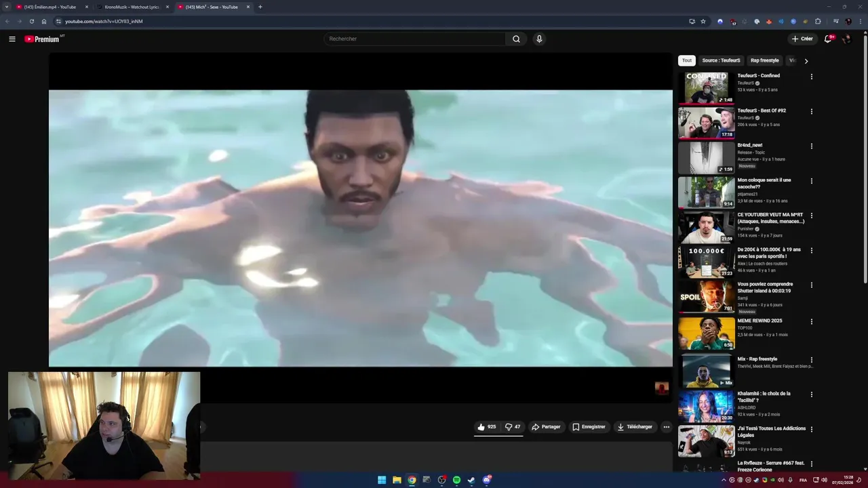Go back in browser history
The image size is (868, 488).
(7, 21)
